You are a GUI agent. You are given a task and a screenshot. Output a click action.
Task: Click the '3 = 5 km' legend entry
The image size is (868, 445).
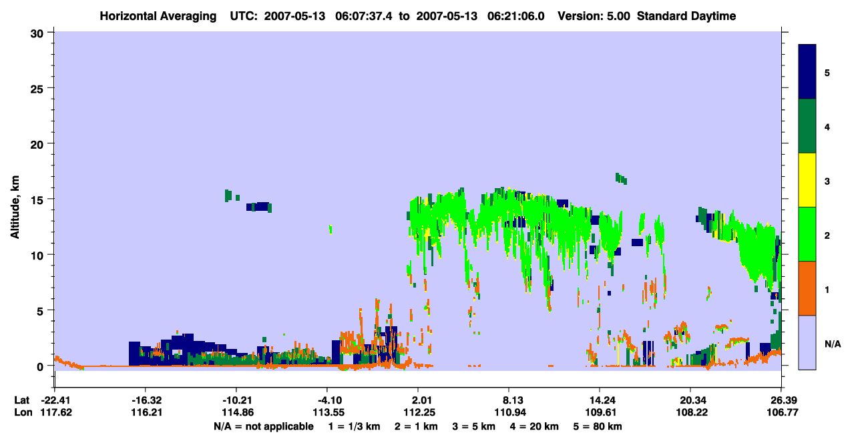click(473, 426)
